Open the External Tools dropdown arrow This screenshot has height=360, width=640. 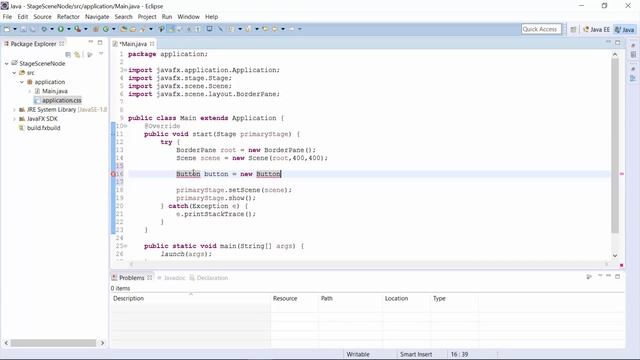point(86,29)
